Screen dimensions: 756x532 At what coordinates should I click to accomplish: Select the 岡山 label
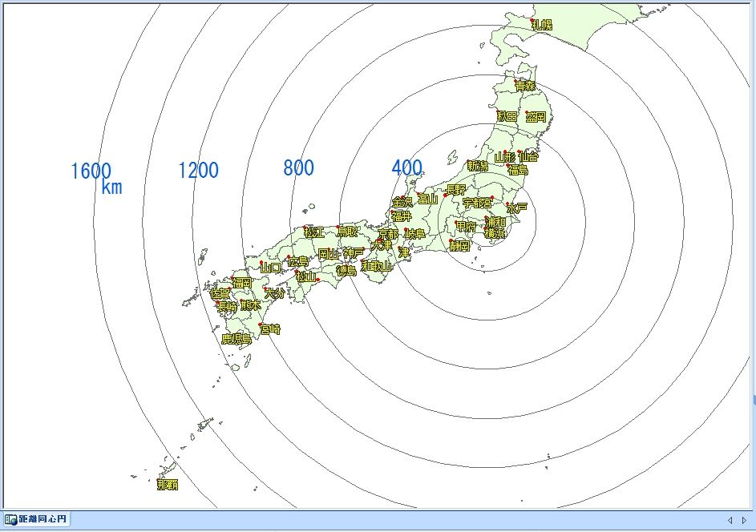(329, 255)
